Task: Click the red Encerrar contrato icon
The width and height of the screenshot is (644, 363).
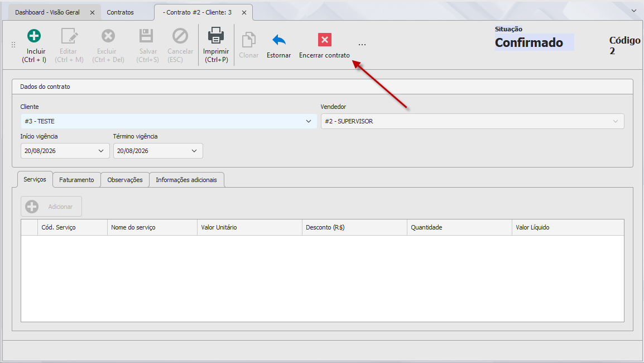Action: (324, 40)
